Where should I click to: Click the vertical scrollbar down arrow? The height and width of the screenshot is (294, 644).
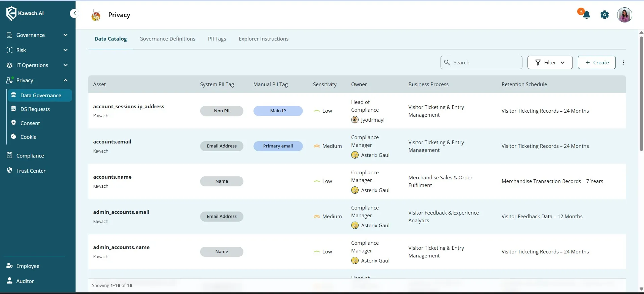641,289
